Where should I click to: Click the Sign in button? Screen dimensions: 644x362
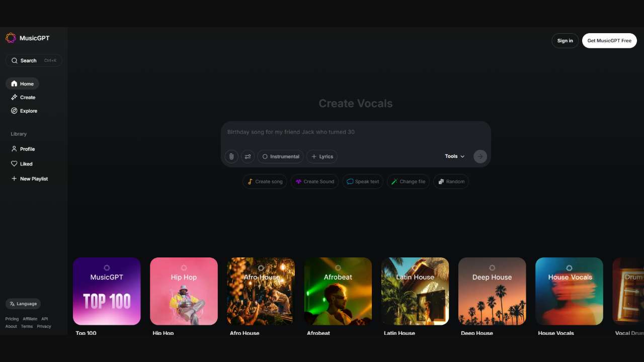click(565, 41)
